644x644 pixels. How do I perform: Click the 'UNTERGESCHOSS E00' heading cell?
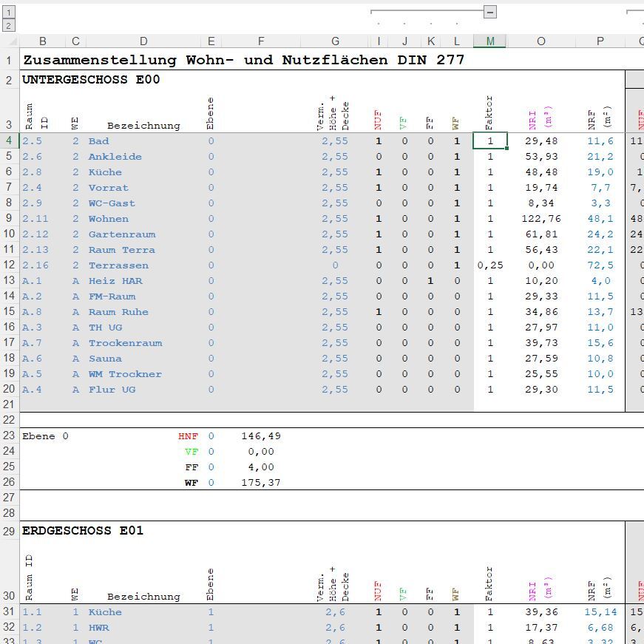[x=91, y=80]
